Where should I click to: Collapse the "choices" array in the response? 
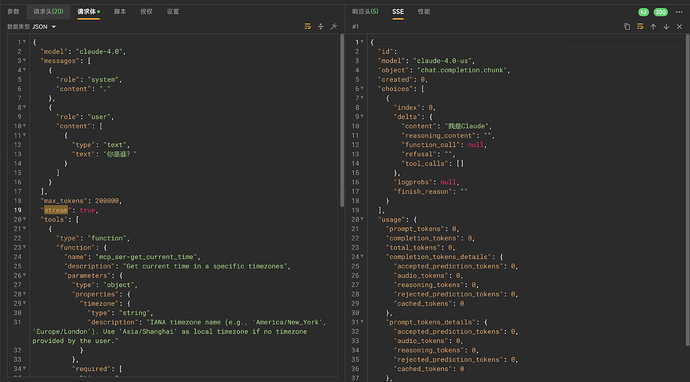[362, 89]
